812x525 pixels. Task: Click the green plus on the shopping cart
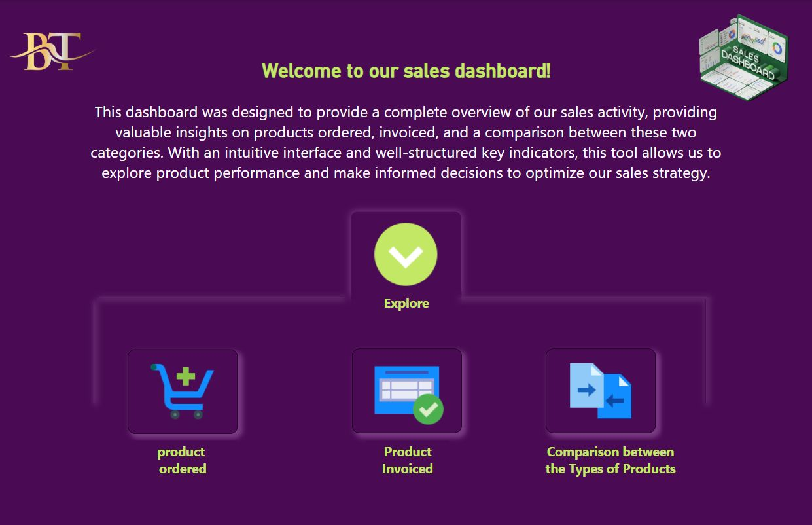(x=186, y=376)
